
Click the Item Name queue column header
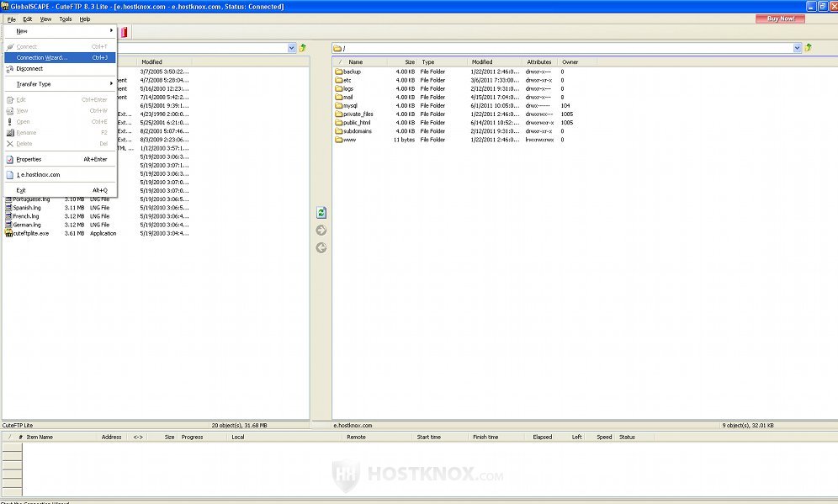point(61,438)
